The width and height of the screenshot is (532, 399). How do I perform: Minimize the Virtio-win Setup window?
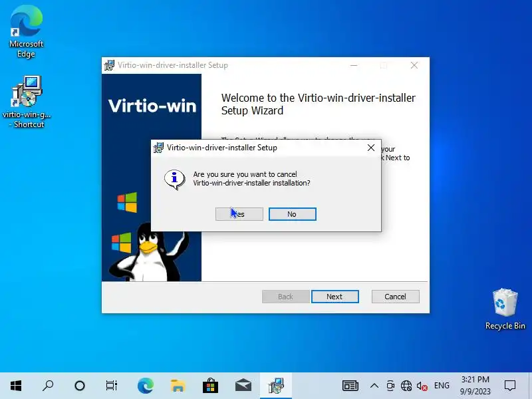point(354,65)
